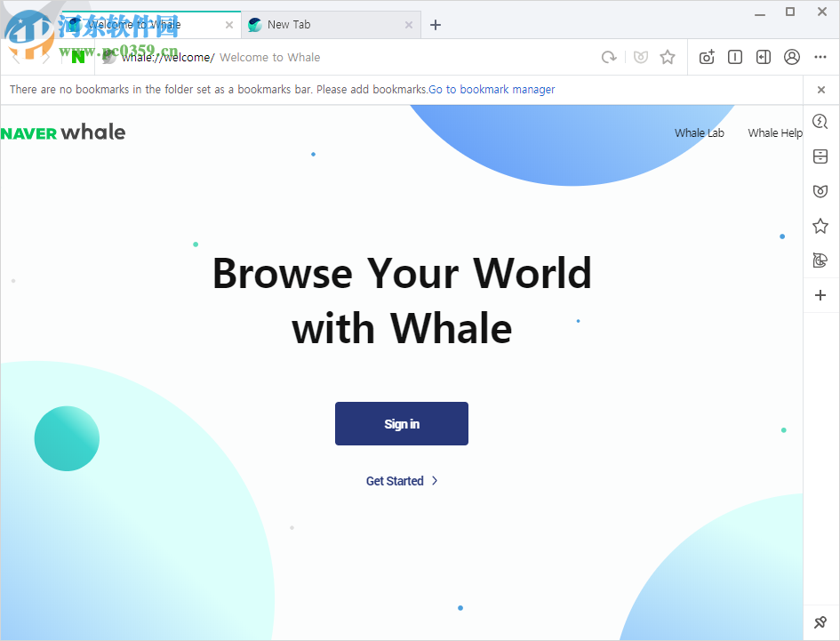The width and height of the screenshot is (840, 641).
Task: Toggle tracker protection shield
Action: click(641, 57)
